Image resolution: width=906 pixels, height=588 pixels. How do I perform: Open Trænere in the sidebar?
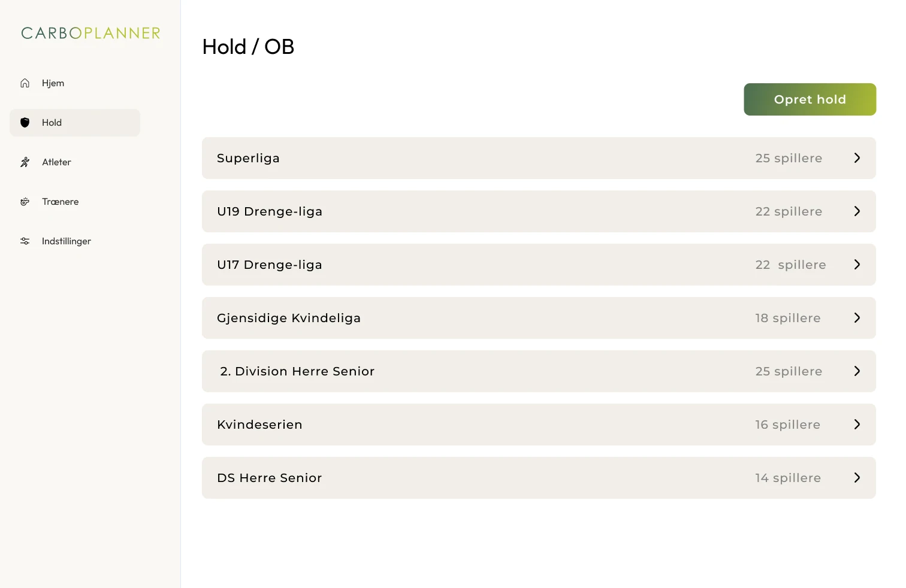60,202
